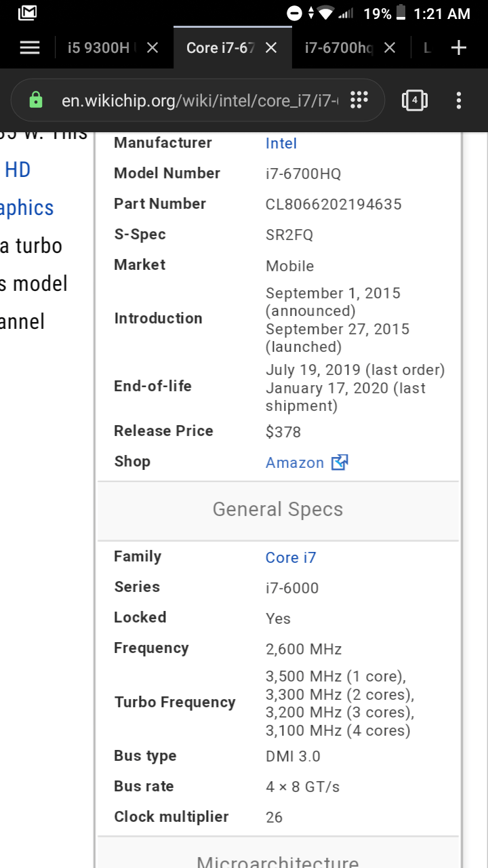Image resolution: width=488 pixels, height=868 pixels.
Task: Open the apps grid icon in address bar
Action: [359, 100]
